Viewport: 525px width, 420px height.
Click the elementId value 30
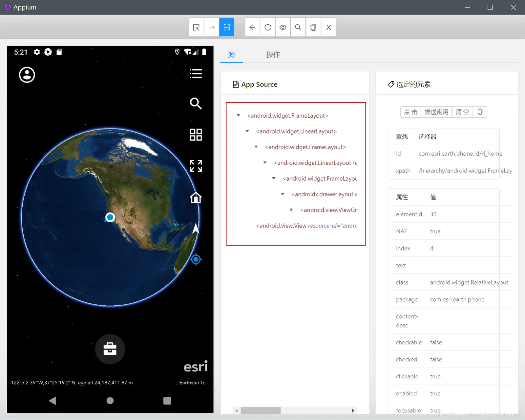pos(433,214)
